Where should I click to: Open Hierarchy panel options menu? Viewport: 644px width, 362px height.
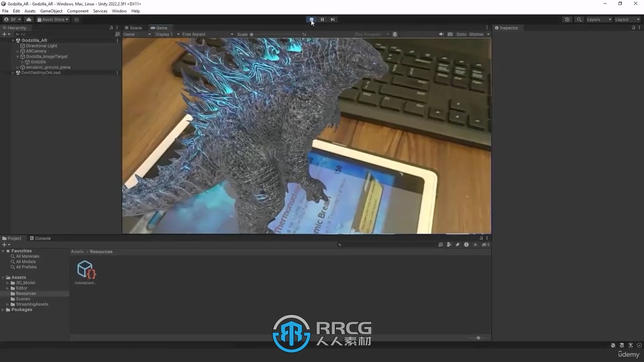(x=117, y=28)
